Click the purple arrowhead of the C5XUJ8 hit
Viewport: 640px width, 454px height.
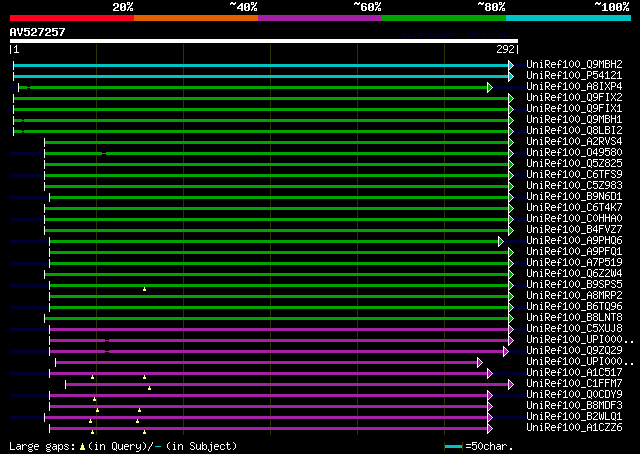tap(511, 329)
